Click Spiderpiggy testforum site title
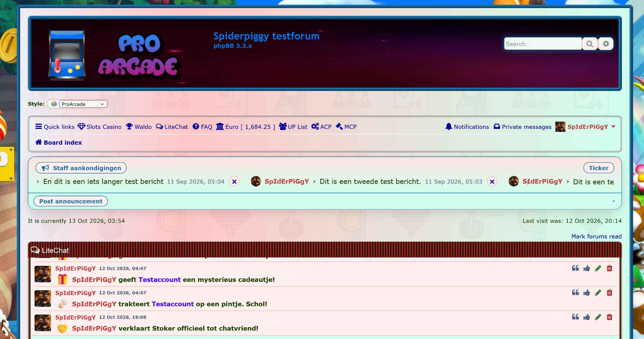 pos(266,36)
